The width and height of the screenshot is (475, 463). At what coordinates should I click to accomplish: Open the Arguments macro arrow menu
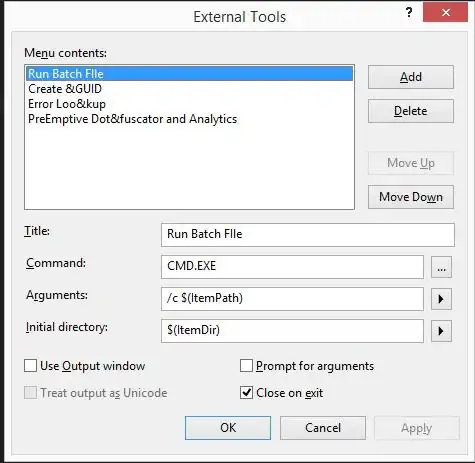tap(441, 299)
